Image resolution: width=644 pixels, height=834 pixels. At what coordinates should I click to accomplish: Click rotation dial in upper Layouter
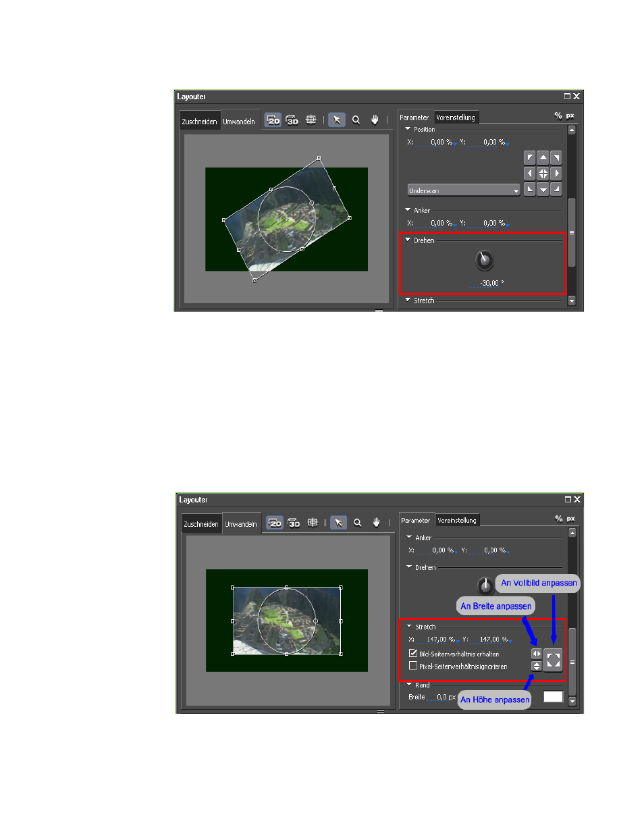[484, 260]
